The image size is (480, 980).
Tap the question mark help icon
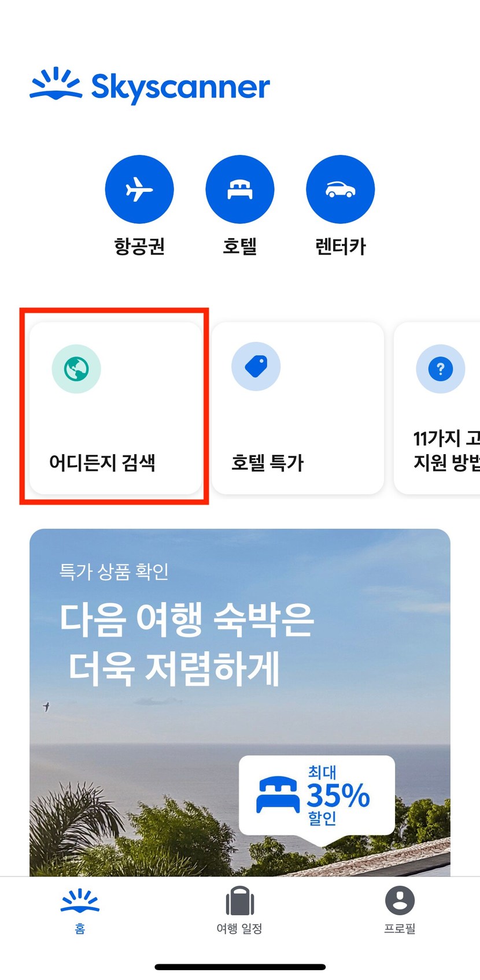point(441,369)
